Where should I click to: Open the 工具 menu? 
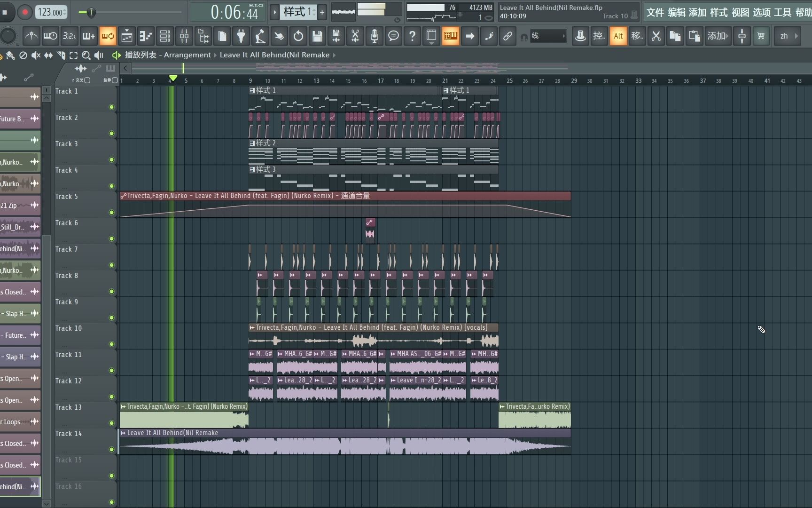point(783,12)
